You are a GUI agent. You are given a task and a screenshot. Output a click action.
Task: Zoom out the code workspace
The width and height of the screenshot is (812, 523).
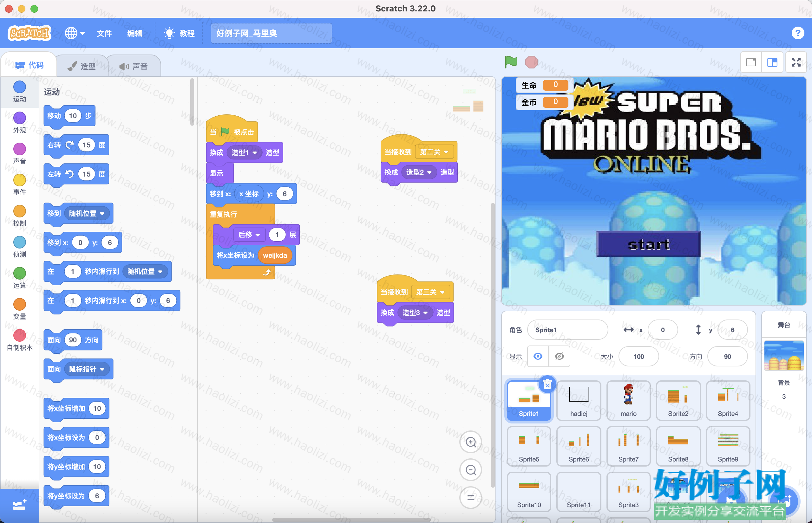tap(471, 470)
